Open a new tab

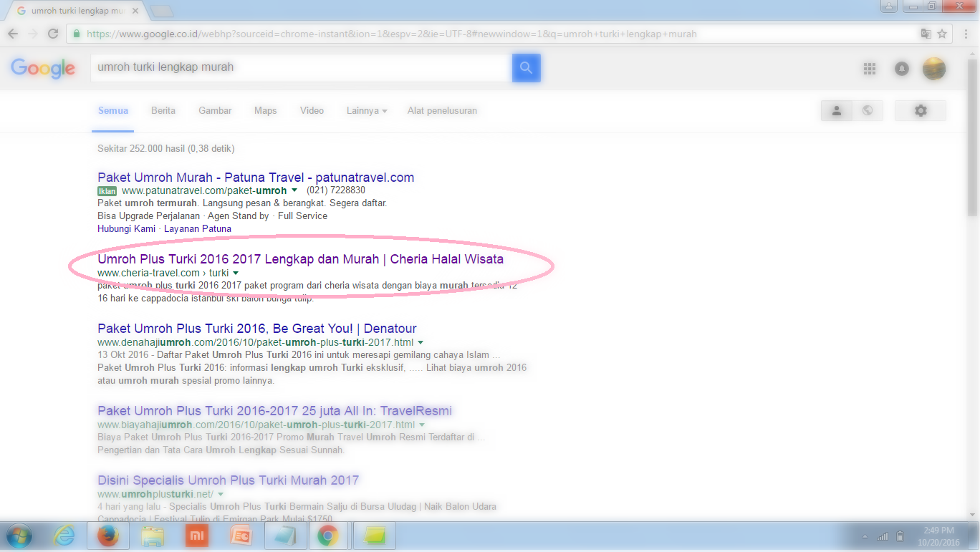(162, 11)
